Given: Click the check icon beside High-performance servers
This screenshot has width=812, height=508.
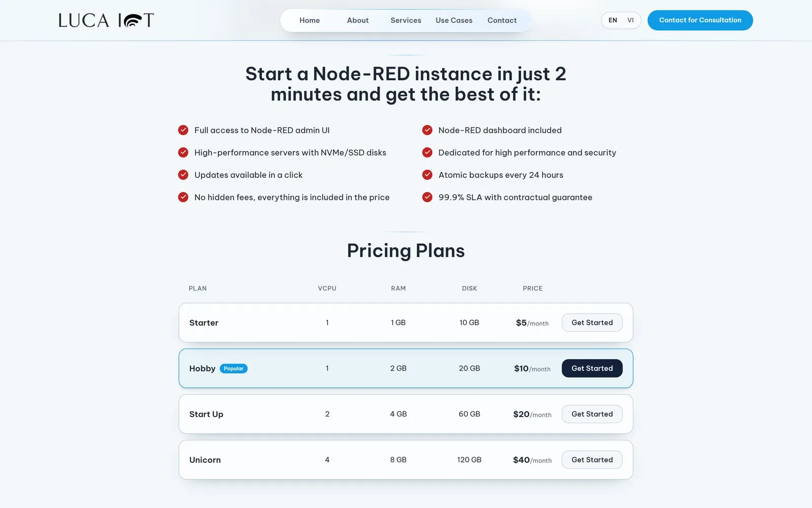Looking at the screenshot, I should (x=183, y=152).
